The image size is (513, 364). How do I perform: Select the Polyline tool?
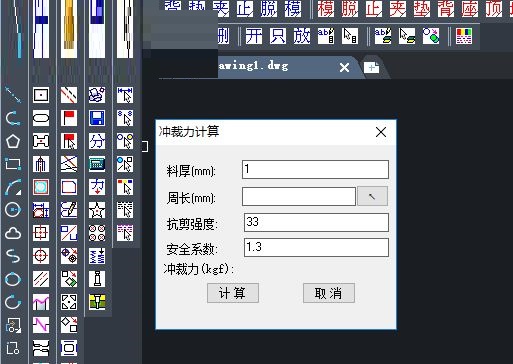coord(13,118)
